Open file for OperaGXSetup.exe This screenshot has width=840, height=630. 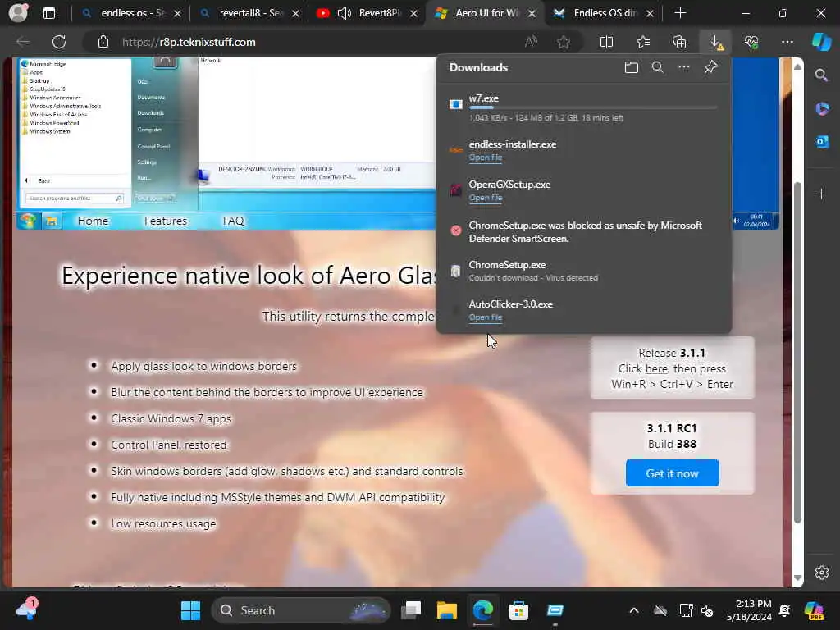486,198
